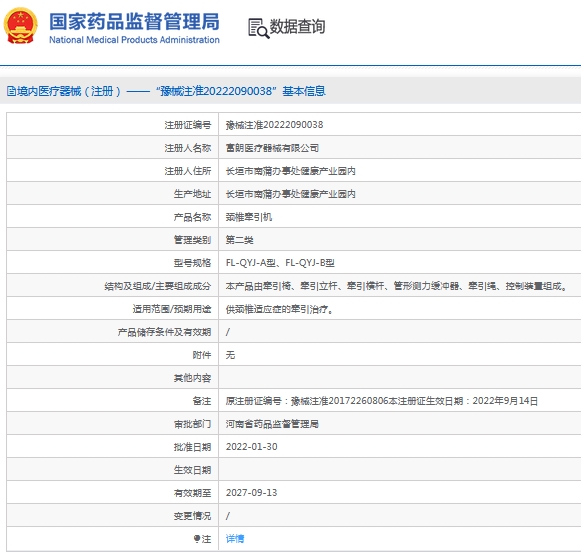Select intended use 供颈椎适应症的牵引治疗
Screen dimensions: 581x558
(x=280, y=309)
